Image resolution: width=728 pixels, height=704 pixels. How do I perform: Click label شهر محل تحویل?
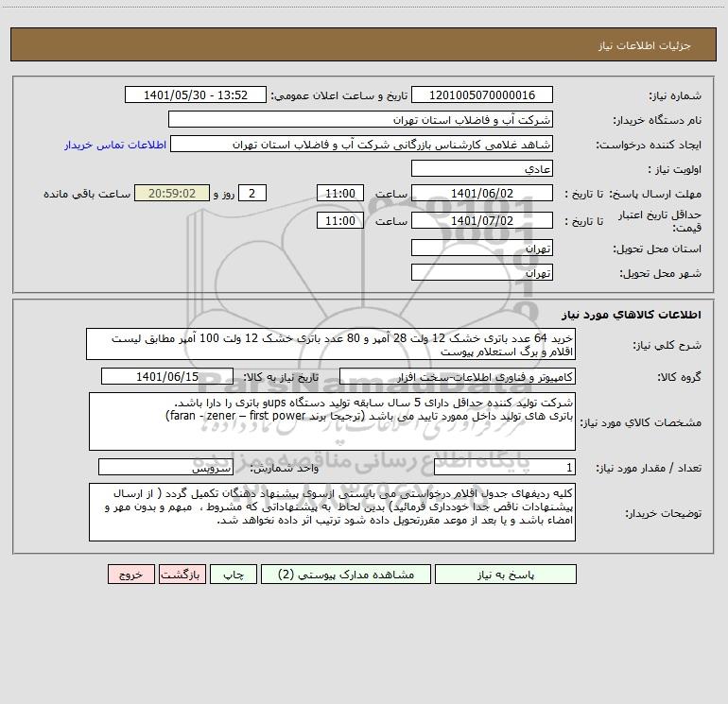[661, 273]
